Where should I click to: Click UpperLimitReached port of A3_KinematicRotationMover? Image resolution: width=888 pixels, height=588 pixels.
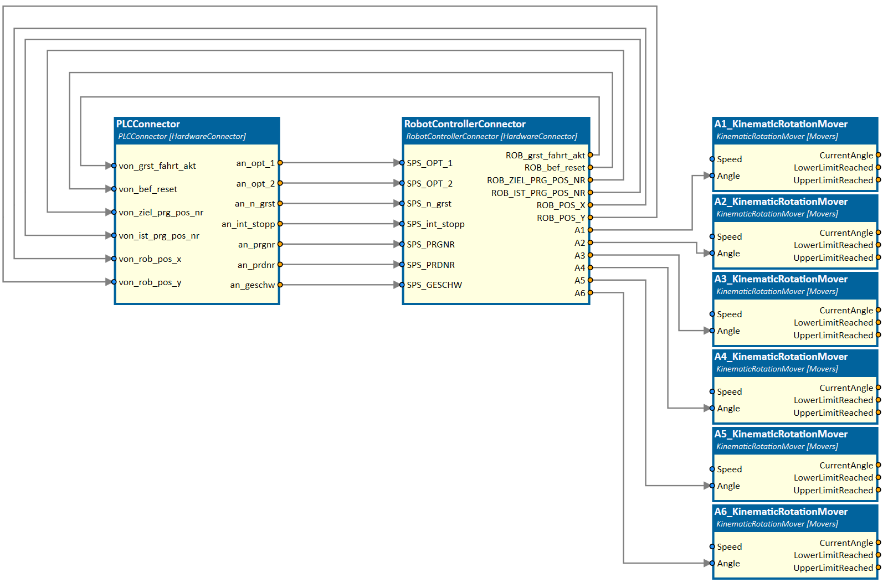(878, 335)
